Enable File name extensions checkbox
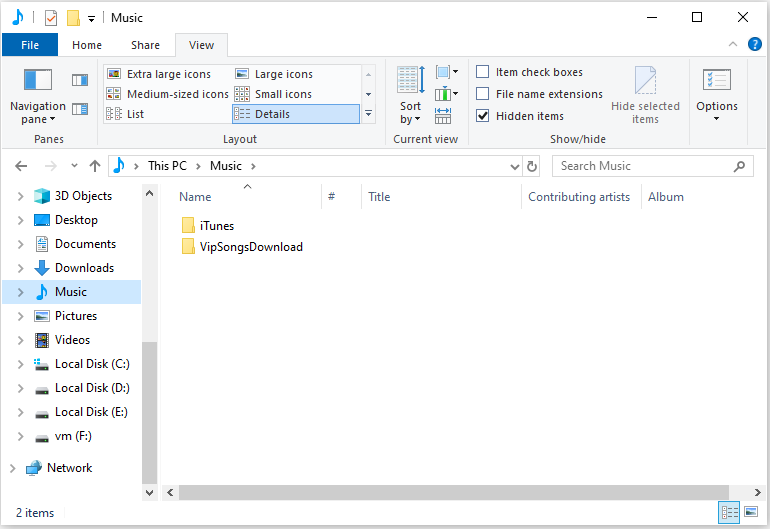770x529 pixels. point(483,94)
